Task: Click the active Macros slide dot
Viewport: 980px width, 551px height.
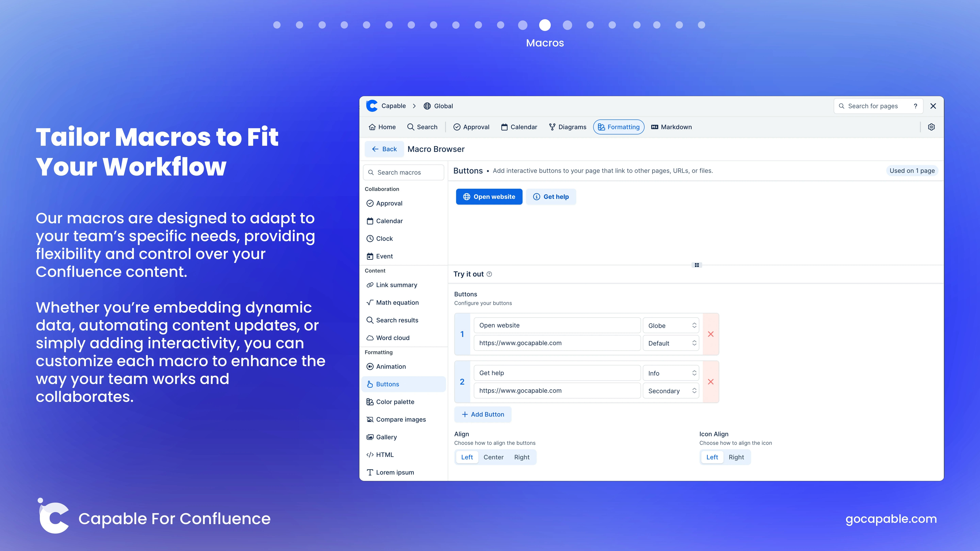Action: pyautogui.click(x=545, y=25)
